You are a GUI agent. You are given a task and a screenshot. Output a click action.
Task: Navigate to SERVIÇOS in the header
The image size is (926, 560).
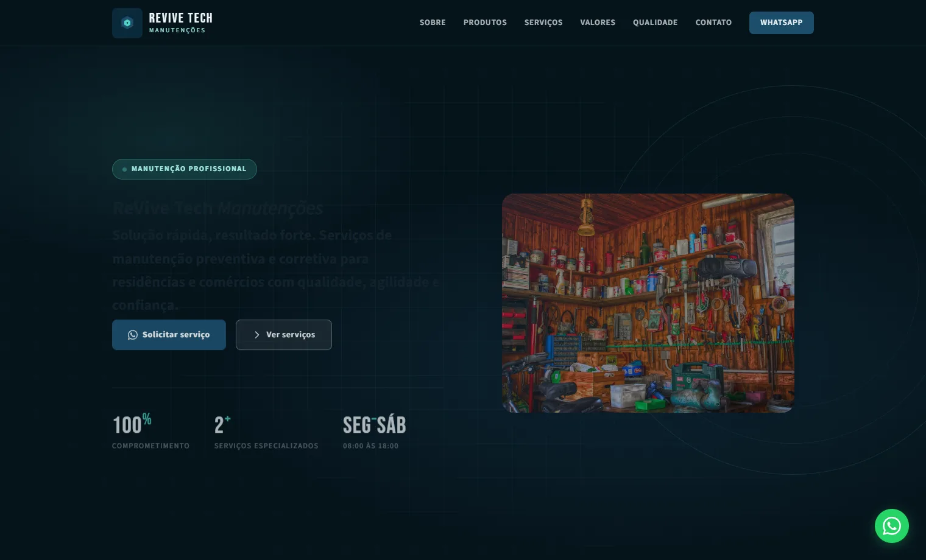pyautogui.click(x=543, y=23)
